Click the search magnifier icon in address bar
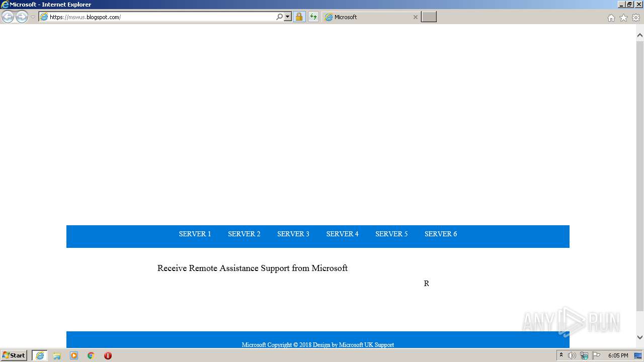644x362 pixels. 279,17
